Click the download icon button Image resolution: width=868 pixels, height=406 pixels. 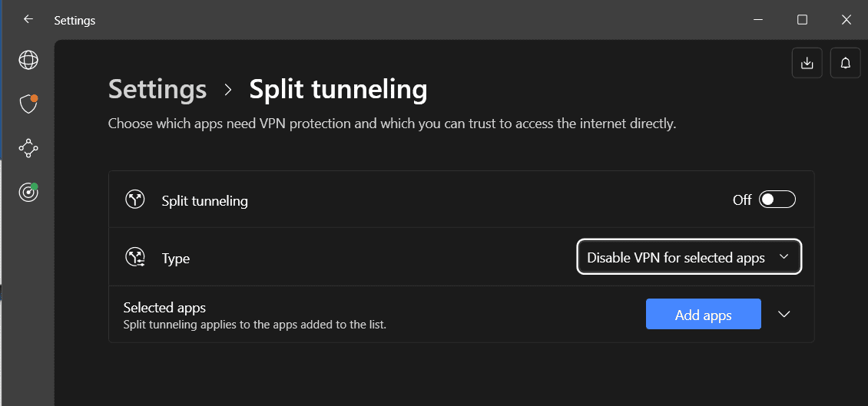click(x=807, y=63)
